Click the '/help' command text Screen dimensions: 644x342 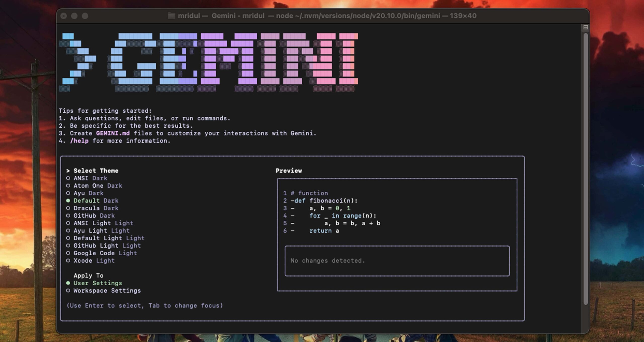click(x=79, y=141)
